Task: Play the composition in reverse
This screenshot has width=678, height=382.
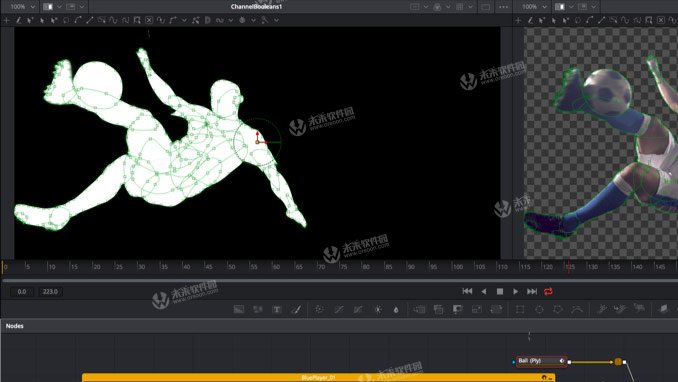Action: pos(484,291)
